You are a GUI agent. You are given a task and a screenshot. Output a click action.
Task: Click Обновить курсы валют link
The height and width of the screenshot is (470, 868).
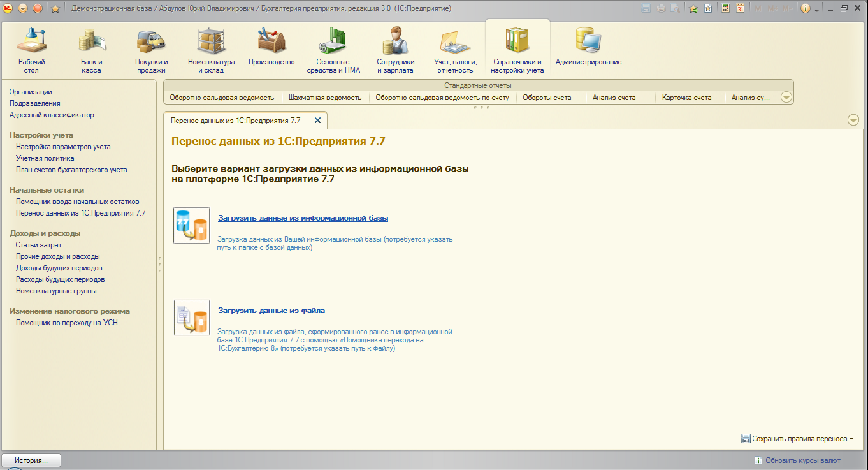click(x=803, y=460)
